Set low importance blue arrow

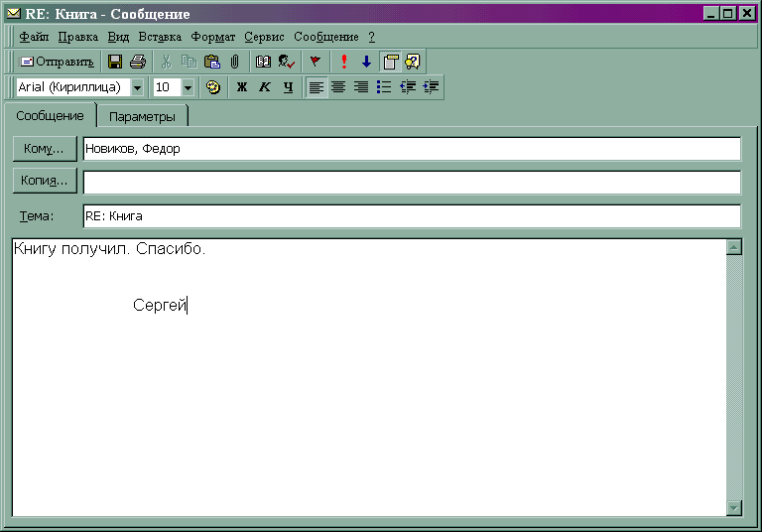pyautogui.click(x=366, y=62)
